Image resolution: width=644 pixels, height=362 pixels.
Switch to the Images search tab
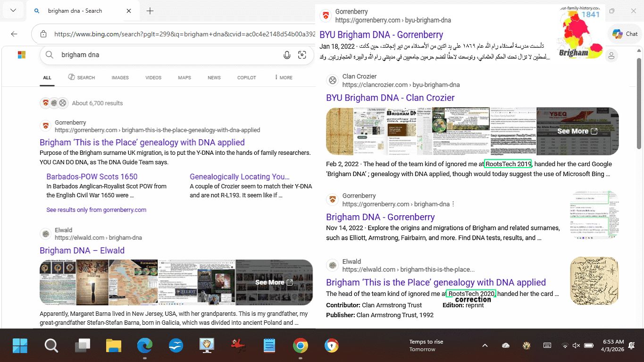click(x=120, y=77)
